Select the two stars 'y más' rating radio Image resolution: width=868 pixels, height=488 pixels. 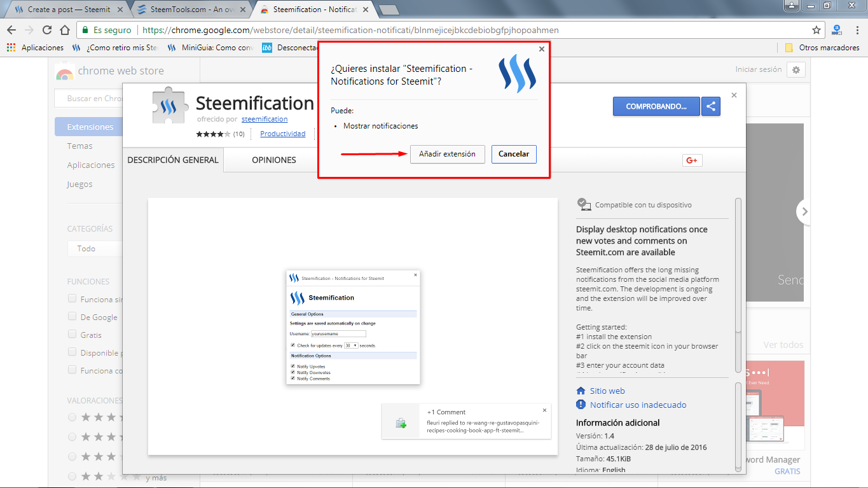point(72,477)
